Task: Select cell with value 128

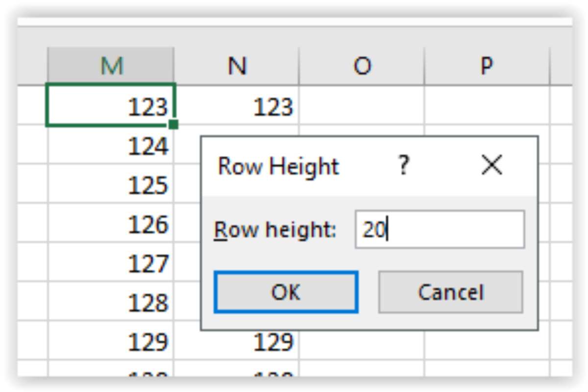Action: (x=111, y=303)
